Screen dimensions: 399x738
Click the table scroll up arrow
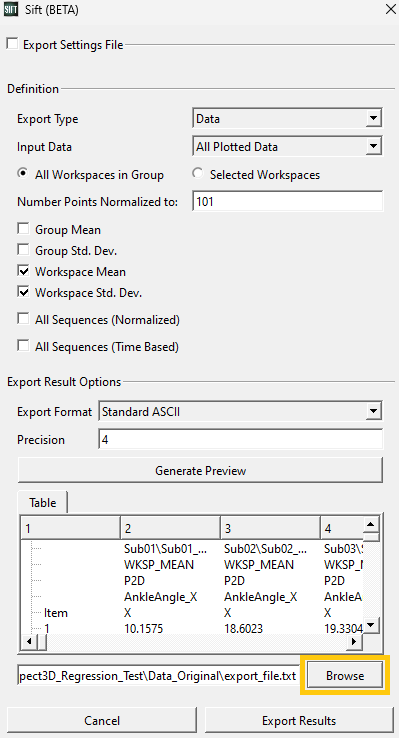pos(371,524)
